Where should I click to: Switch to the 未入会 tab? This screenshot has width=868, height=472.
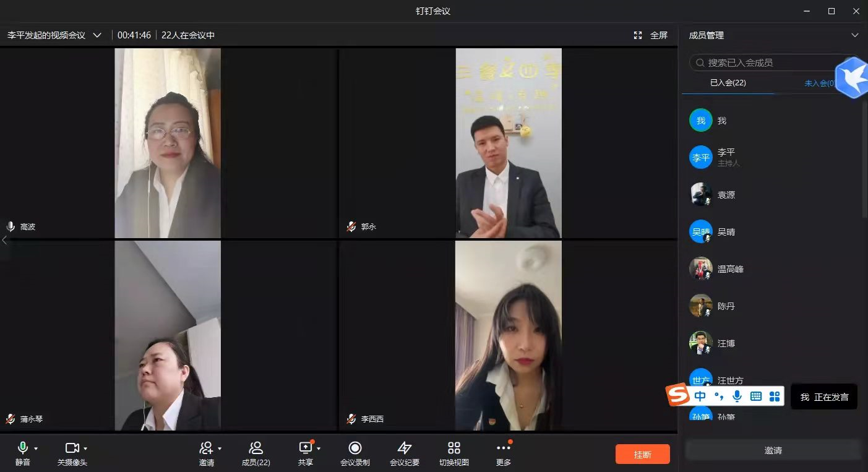[x=819, y=83]
